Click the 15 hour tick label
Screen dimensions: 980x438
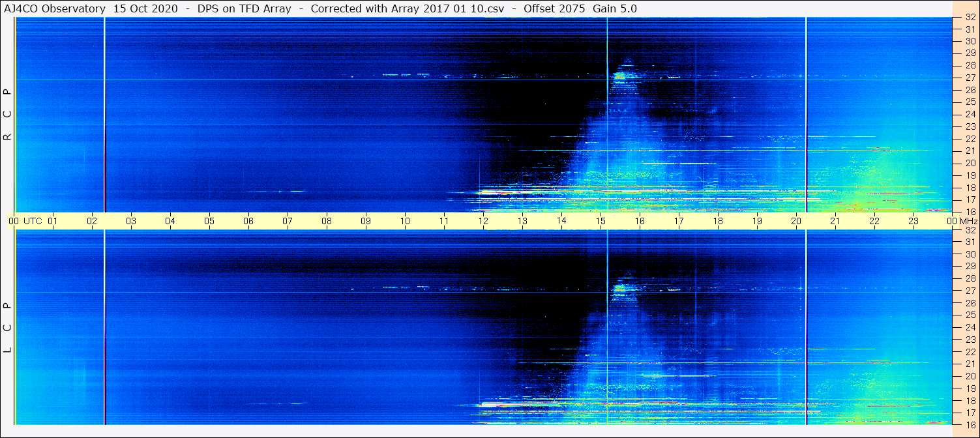(601, 221)
